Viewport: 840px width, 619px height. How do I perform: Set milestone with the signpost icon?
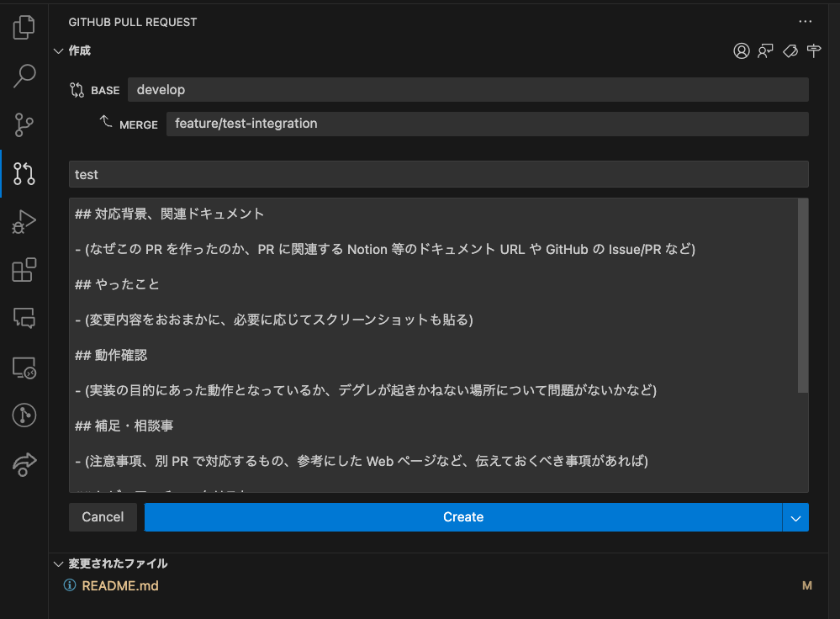click(x=814, y=51)
